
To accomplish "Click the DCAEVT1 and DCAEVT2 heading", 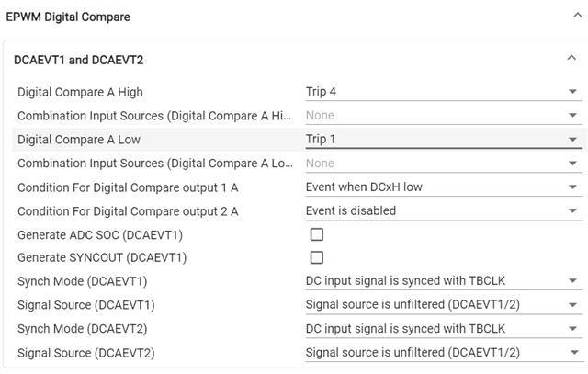I will (x=79, y=61).
